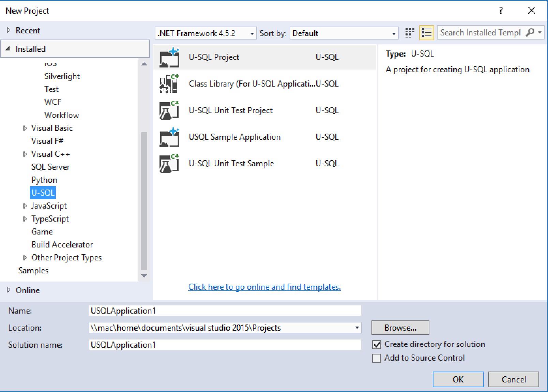Click the Browse button
Viewport: 548px width, 392px height.
point(400,328)
